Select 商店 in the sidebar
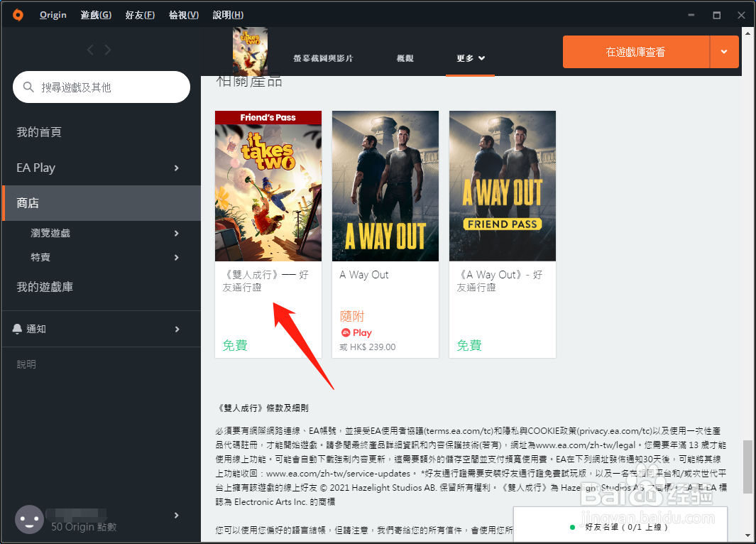 click(x=102, y=203)
